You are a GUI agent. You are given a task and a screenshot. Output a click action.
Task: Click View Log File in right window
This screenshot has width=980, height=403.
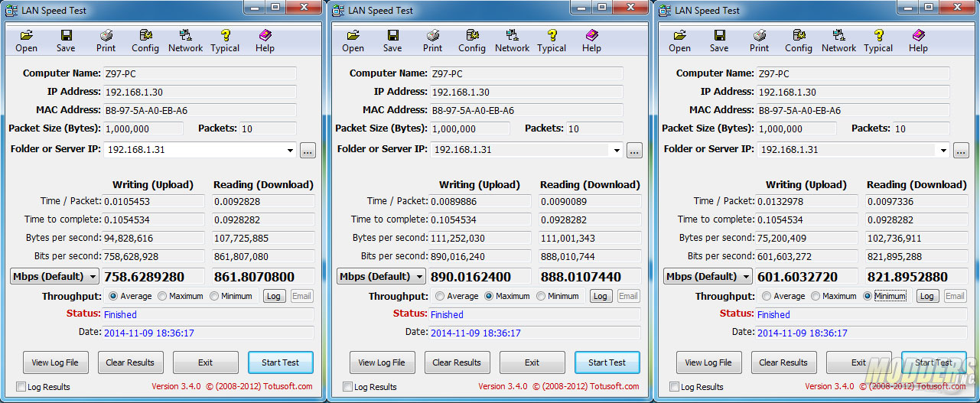[709, 362]
